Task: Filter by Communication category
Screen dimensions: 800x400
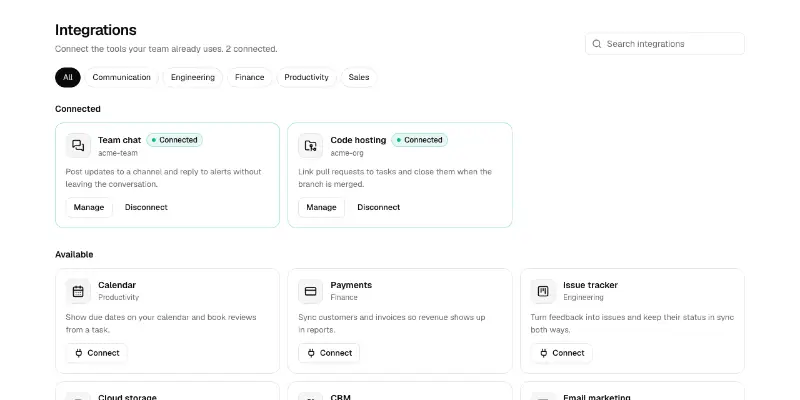Action: click(121, 78)
